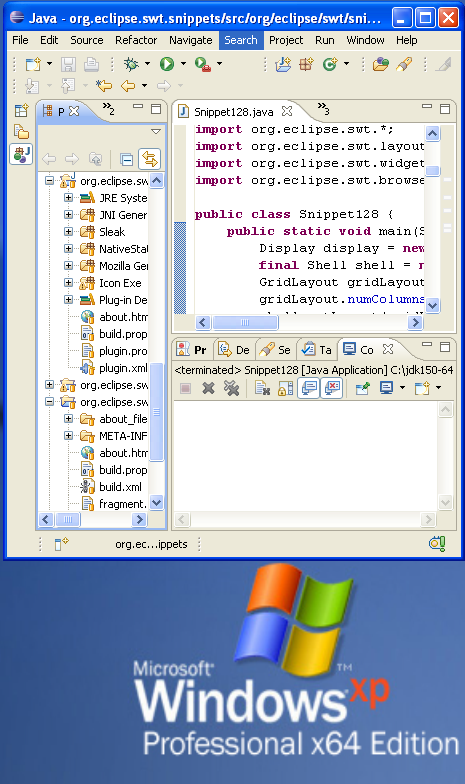Click the status bar icon at bottom right
Image resolution: width=465 pixels, height=784 pixels.
[x=437, y=544]
